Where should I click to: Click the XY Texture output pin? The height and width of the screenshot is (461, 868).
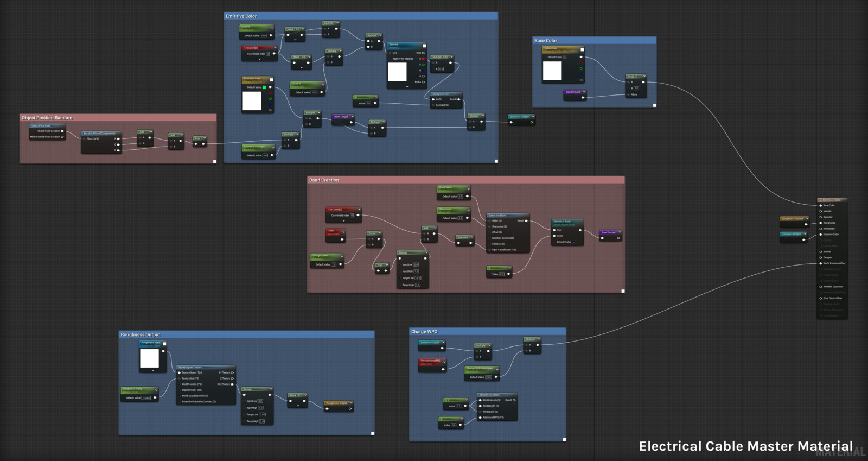pyautogui.click(x=232, y=372)
